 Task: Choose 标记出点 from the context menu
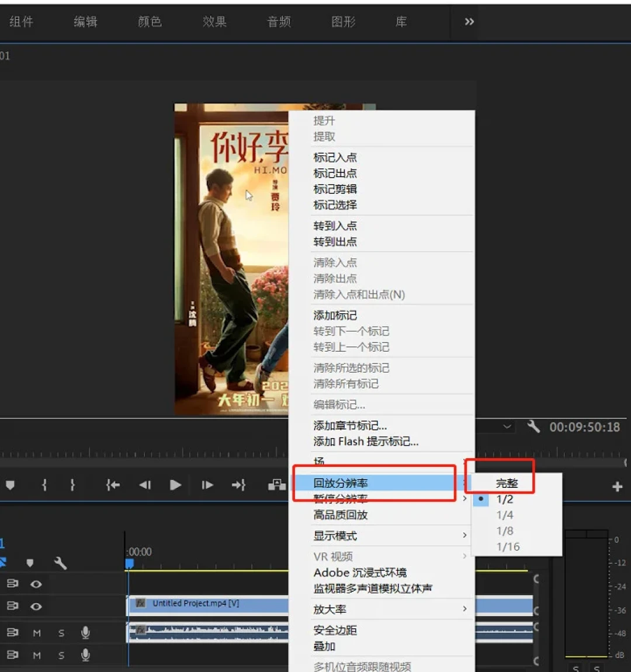382,173
